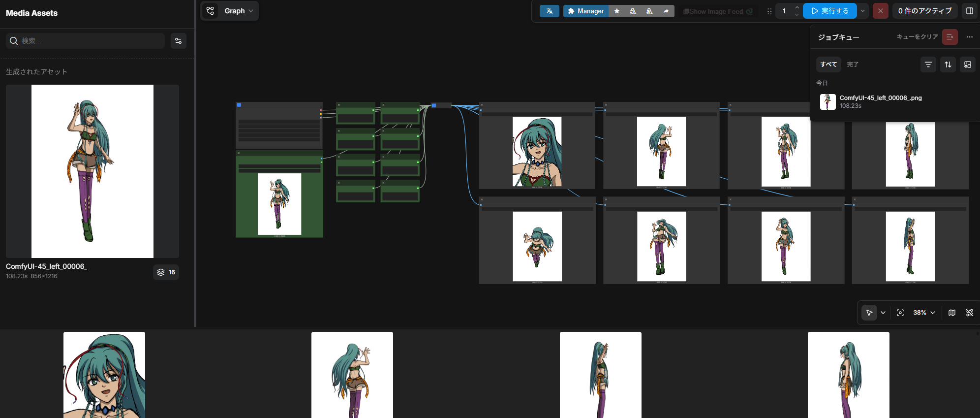Run the workflow with 実行する button
The height and width of the screenshot is (418, 980).
pyautogui.click(x=829, y=11)
